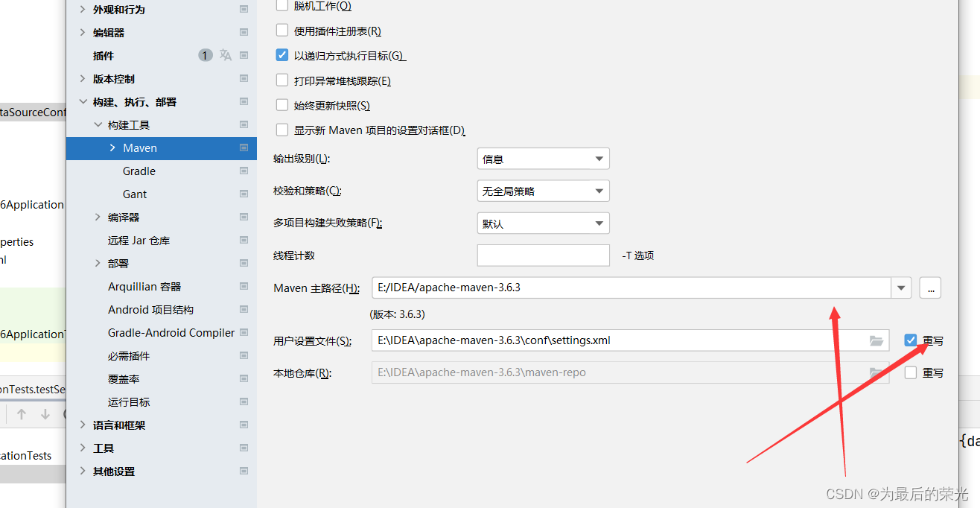Click project-level icon beside 编辑器 row
The image size is (980, 508).
point(244,33)
